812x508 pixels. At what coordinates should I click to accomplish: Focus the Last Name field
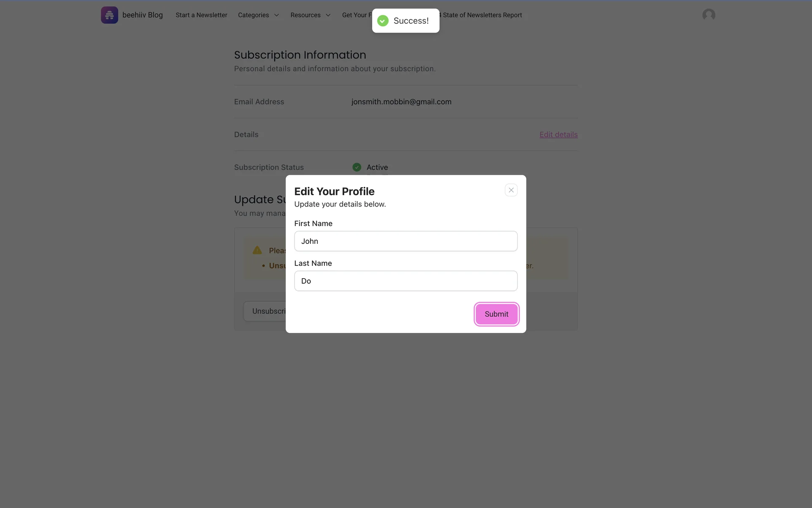tap(406, 281)
